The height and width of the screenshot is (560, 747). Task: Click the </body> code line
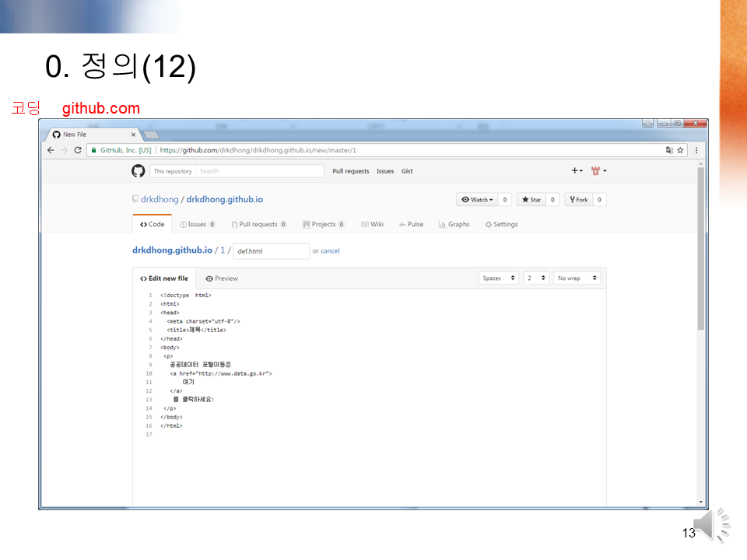coord(171,417)
